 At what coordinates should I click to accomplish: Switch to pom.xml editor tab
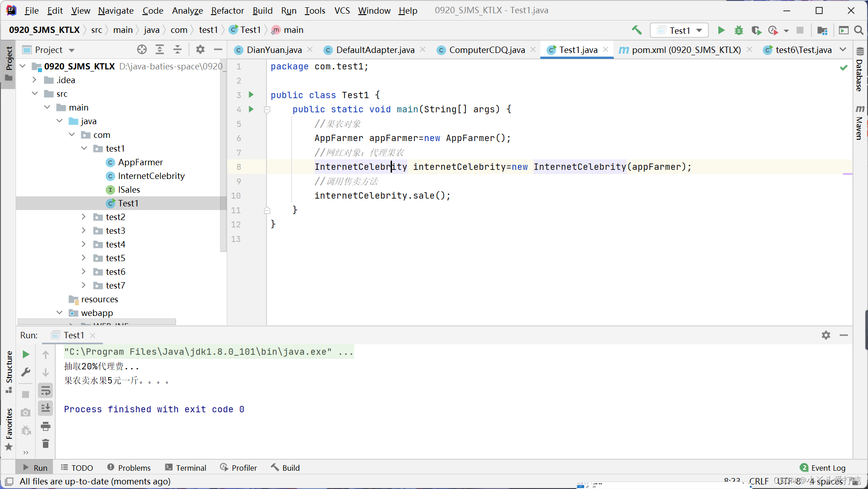(x=685, y=50)
